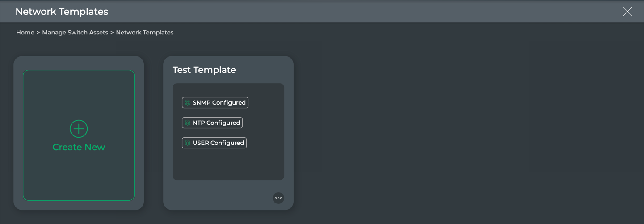Click the Test Template card title
The width and height of the screenshot is (644, 224).
pyautogui.click(x=204, y=70)
